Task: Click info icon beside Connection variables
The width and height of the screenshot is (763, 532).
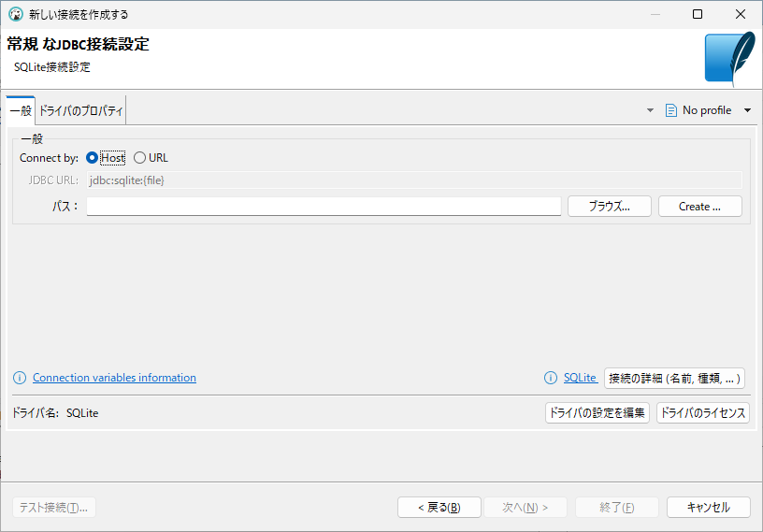Action: point(20,378)
